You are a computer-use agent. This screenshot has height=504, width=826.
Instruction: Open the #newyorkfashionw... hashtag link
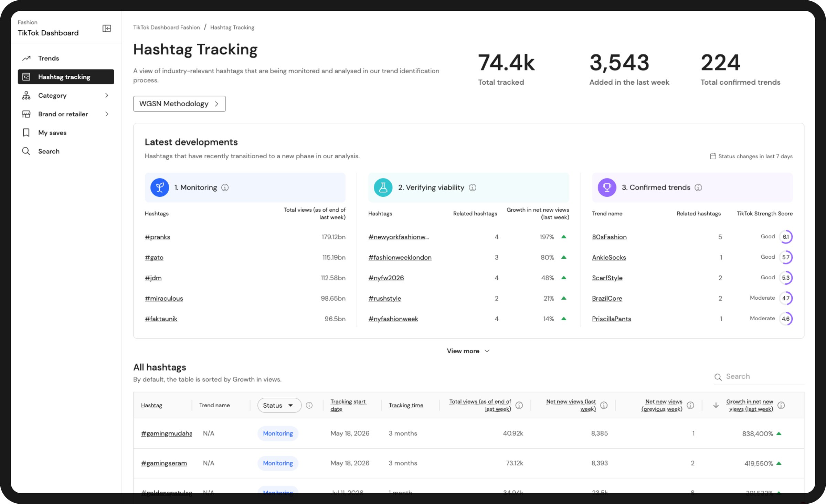click(399, 237)
